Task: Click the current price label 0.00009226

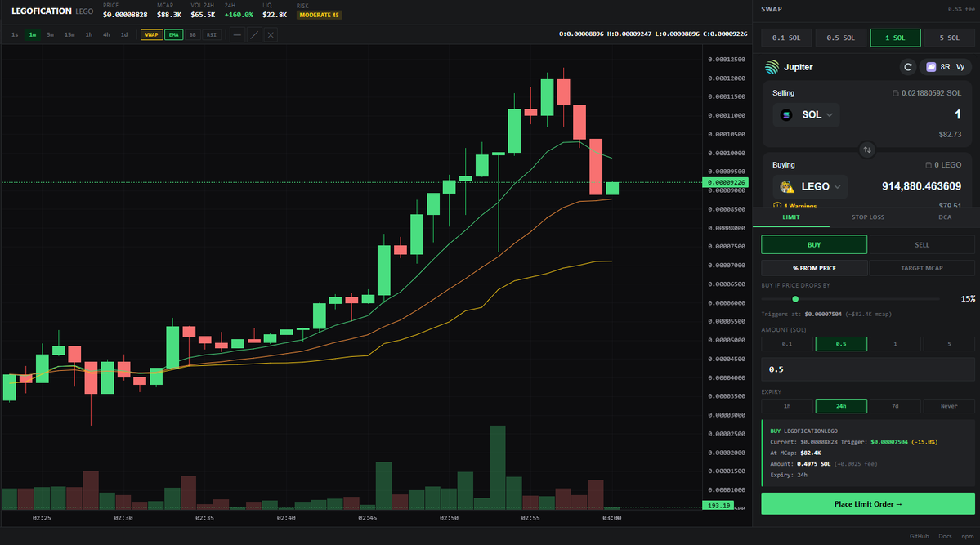Action: point(725,182)
